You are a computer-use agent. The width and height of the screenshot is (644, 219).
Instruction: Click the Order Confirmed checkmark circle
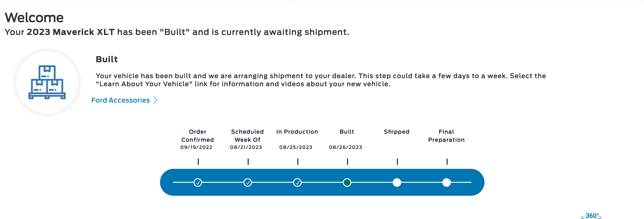point(198,182)
